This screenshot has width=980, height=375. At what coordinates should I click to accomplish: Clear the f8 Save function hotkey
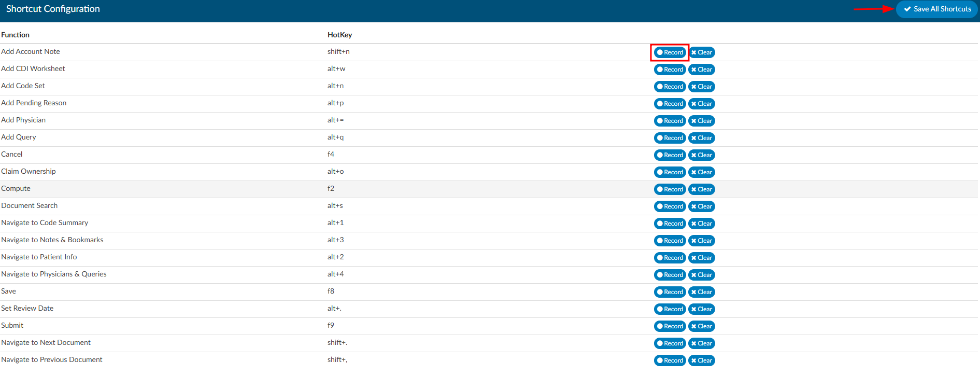pos(701,292)
